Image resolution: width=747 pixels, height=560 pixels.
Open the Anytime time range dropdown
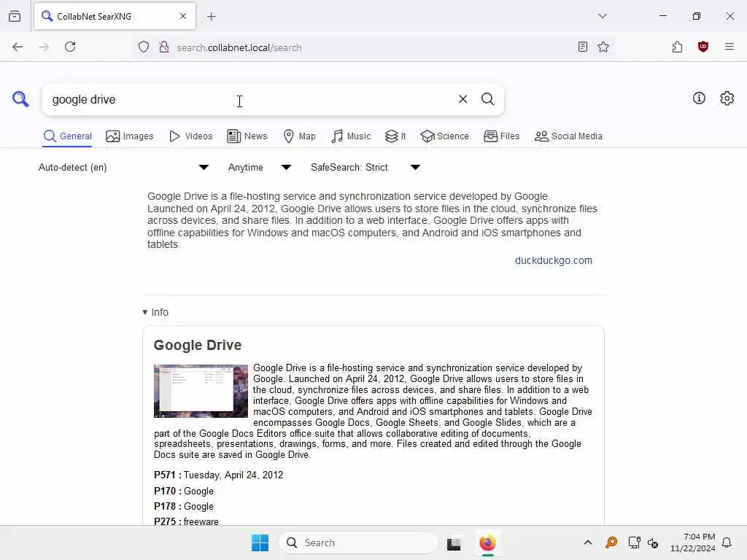pos(260,167)
